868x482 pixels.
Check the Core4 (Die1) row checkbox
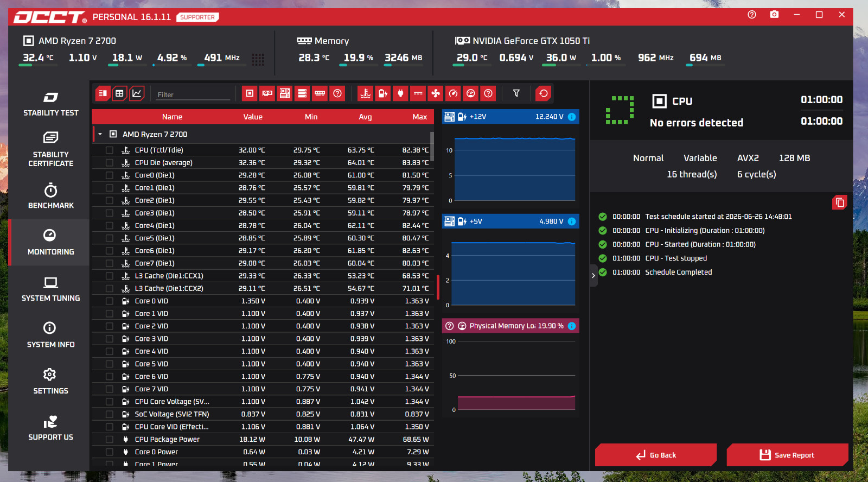tap(110, 226)
